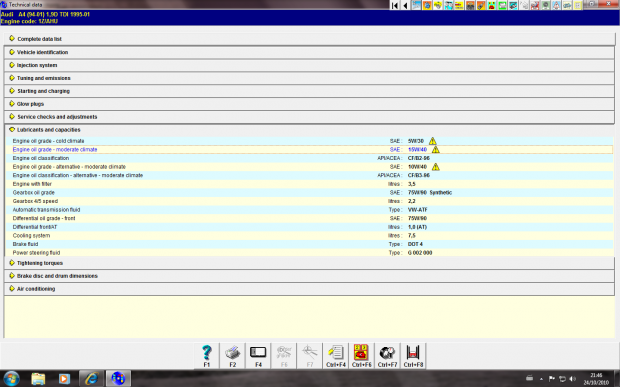This screenshot has height=387, width=620.
Task: Click the 'Gearbox 4/5 speed' row
Action: click(310, 201)
